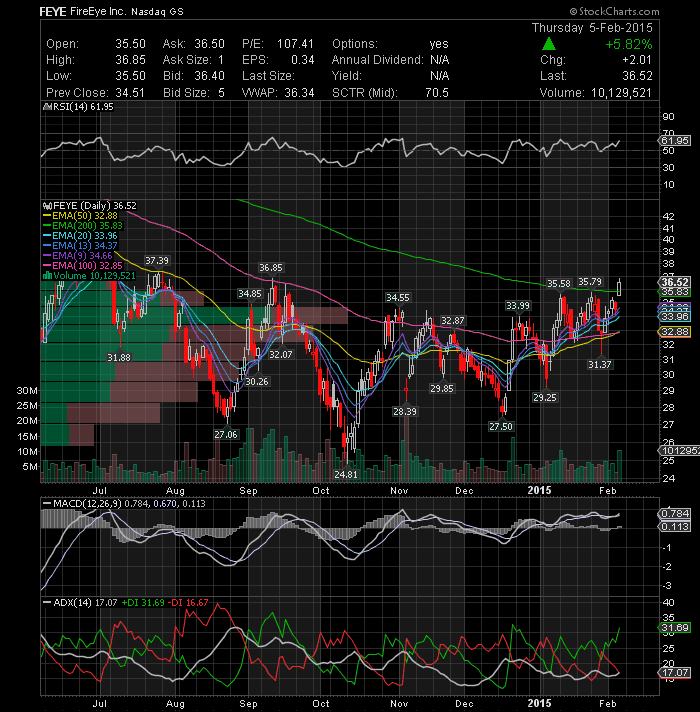Click the cyan EMA(20) legend swatch
This screenshot has width=700, height=712.
[x=47, y=236]
